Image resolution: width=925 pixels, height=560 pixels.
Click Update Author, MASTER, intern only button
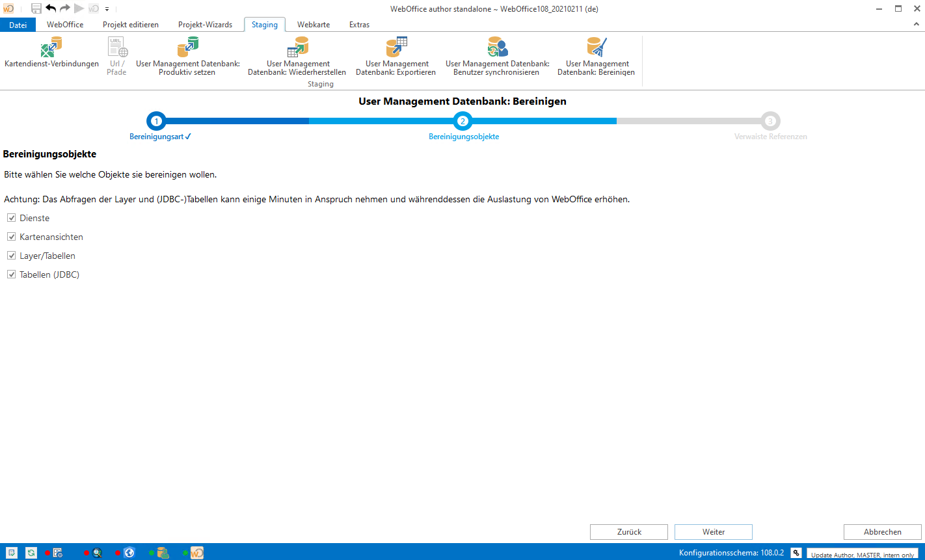863,553
